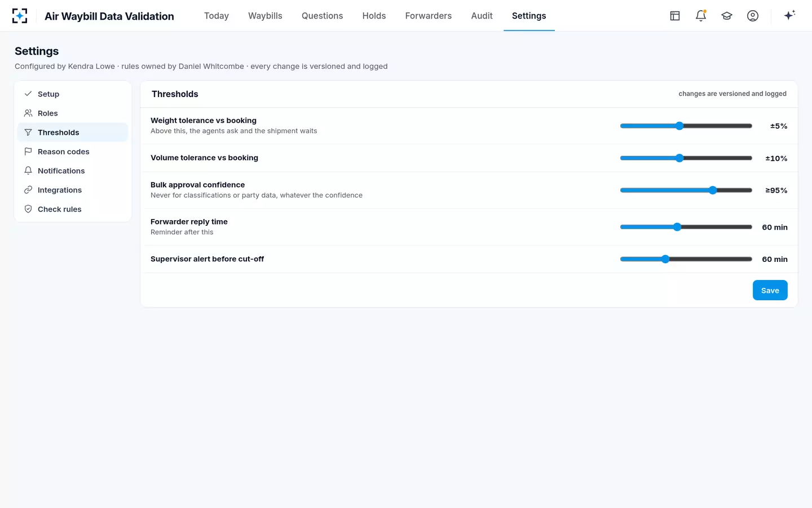The height and width of the screenshot is (508, 812).
Task: Open the notifications bell in the header
Action: (701, 16)
